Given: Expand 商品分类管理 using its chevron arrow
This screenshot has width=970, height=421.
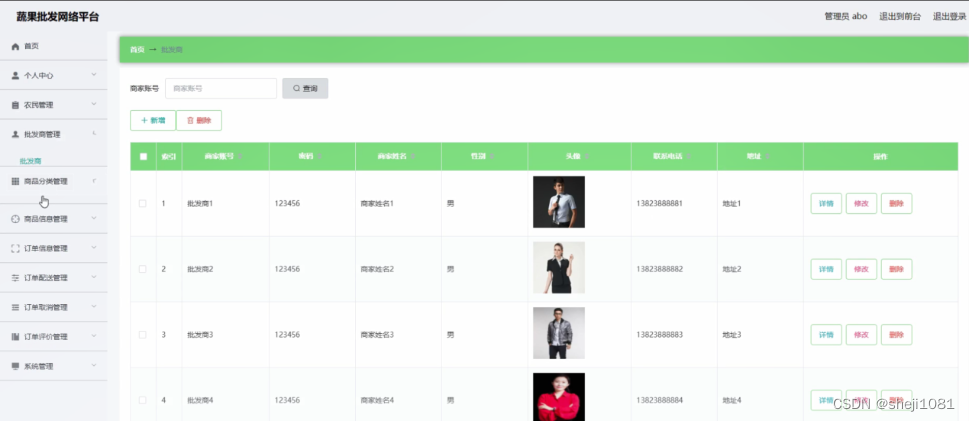Looking at the screenshot, I should 94,181.
